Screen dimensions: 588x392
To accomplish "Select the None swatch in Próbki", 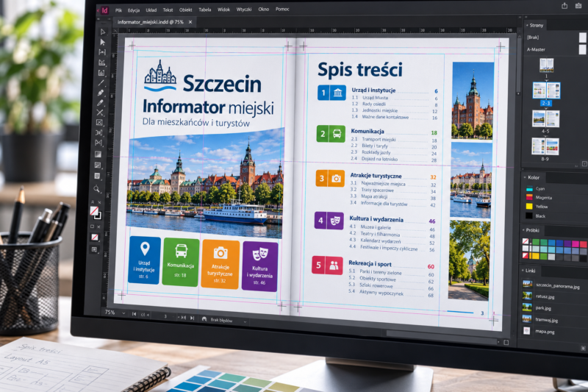I will 526,241.
